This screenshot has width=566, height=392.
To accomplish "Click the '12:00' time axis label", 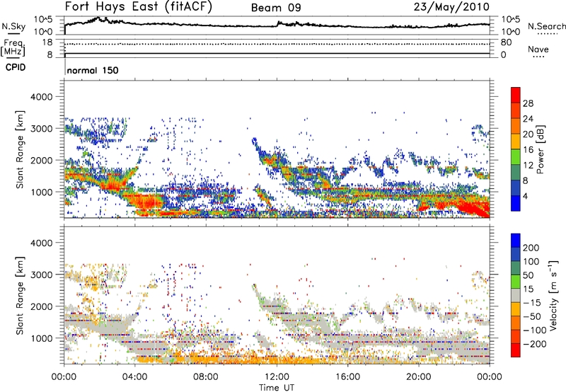I will click(277, 377).
